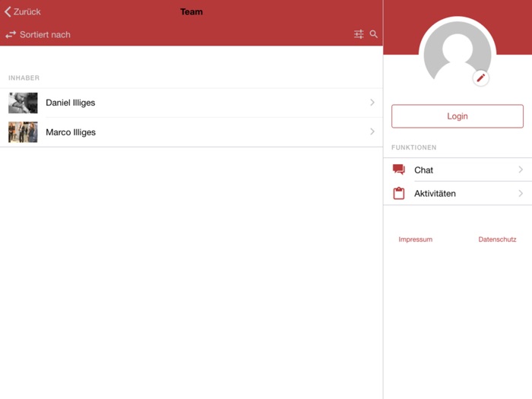Viewport: 532px width, 399px height.
Task: Select the Daniel Illiges name
Action: [x=71, y=103]
